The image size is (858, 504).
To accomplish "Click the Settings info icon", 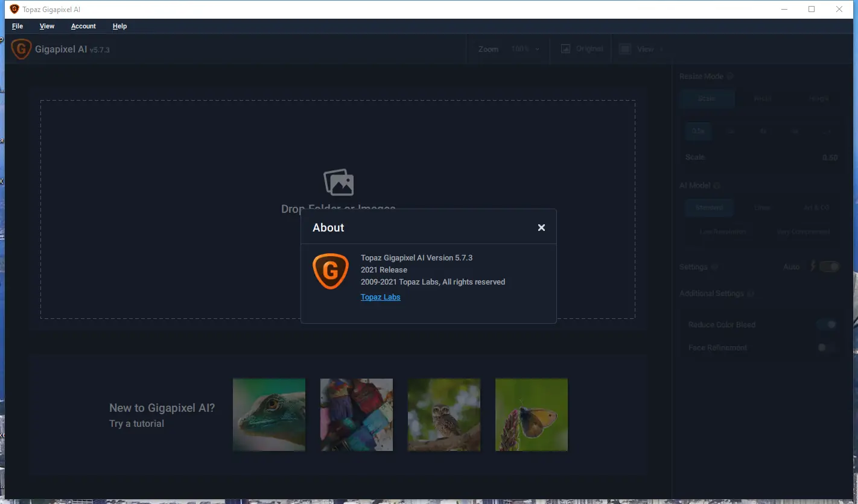I will click(x=715, y=267).
